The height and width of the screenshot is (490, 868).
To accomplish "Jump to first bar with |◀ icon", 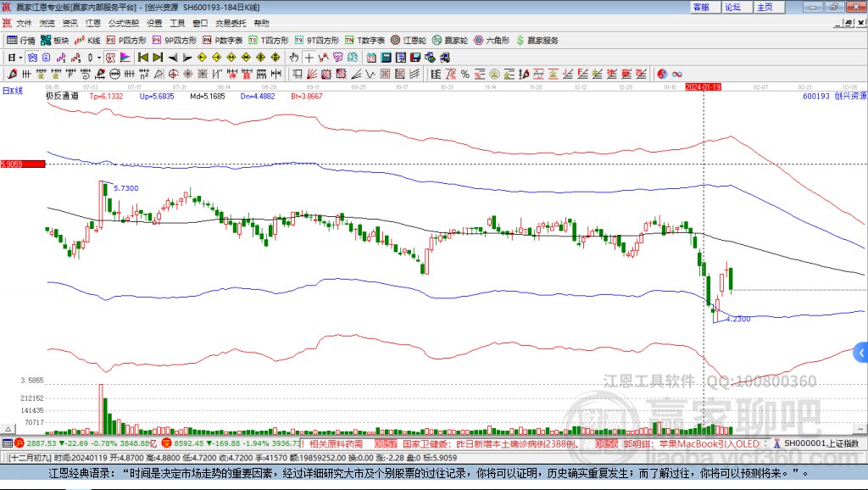I will (143, 58).
